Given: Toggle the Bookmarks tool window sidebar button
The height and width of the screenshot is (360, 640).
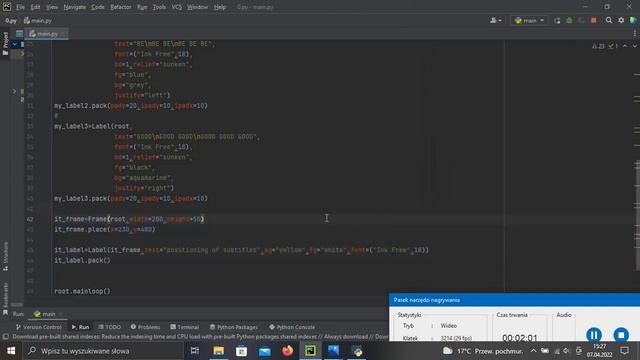Looking at the screenshot, I should [x=5, y=299].
